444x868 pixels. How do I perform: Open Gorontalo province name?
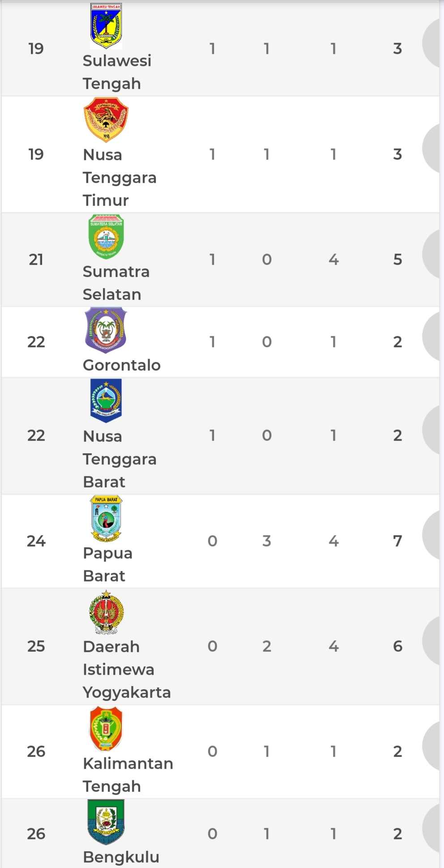(122, 365)
